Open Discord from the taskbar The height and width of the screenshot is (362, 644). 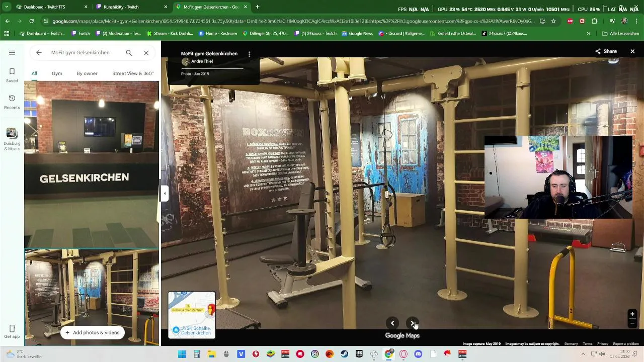pyautogui.click(x=418, y=354)
